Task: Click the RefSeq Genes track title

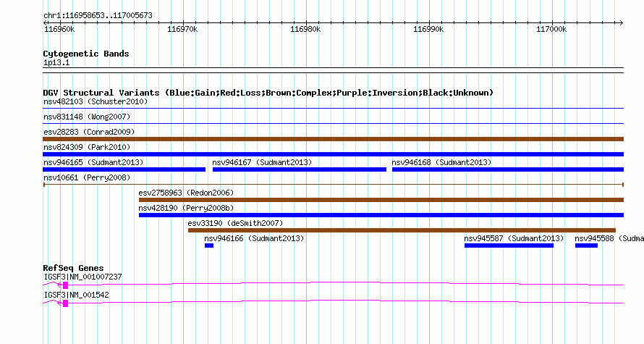Action: 73,268
